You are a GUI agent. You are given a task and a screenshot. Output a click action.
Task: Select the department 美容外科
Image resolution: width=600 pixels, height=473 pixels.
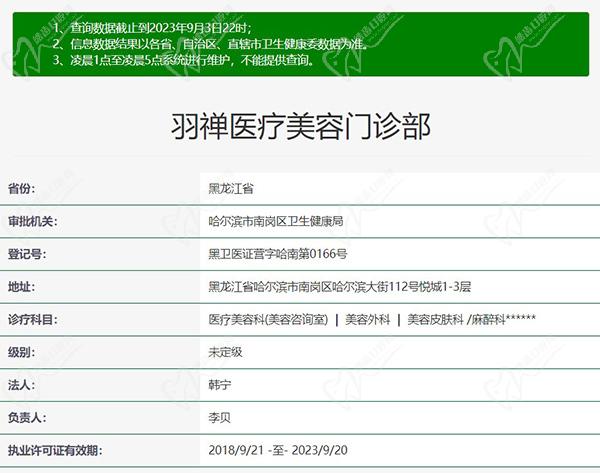pos(367,319)
